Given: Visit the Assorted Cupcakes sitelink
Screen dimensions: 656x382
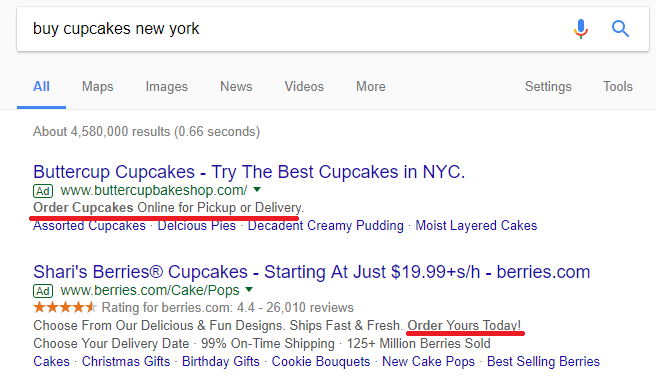Looking at the screenshot, I should (89, 226).
